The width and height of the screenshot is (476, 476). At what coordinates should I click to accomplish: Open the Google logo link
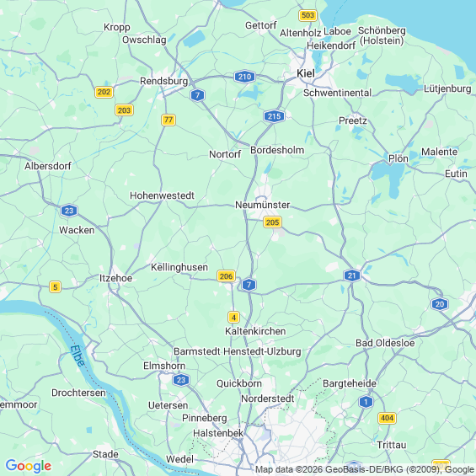(x=29, y=466)
